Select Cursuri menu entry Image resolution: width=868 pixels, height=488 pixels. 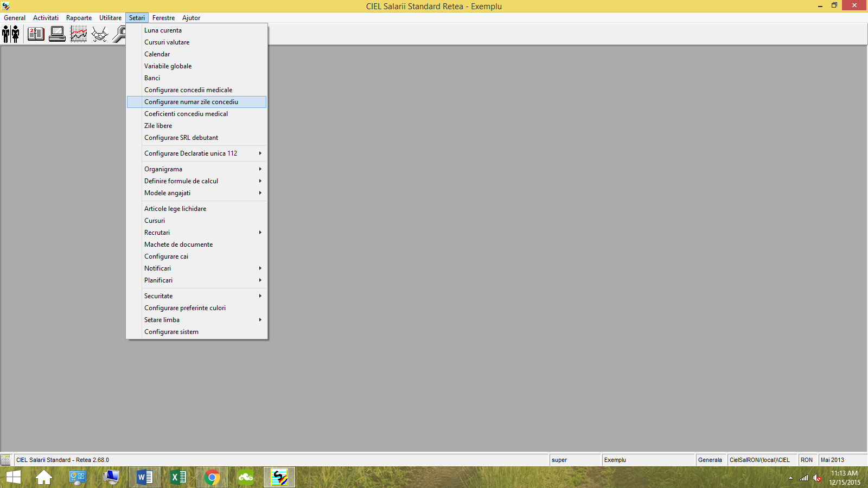click(196, 221)
